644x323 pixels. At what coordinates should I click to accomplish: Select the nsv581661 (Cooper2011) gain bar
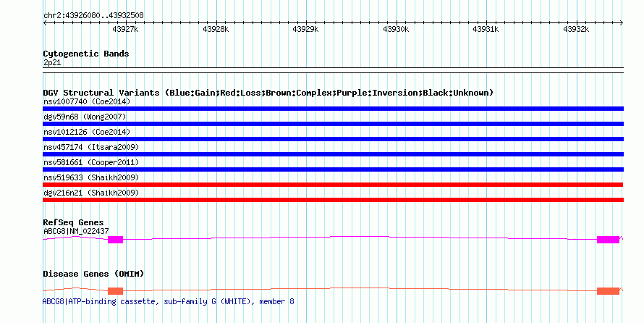pos(333,169)
